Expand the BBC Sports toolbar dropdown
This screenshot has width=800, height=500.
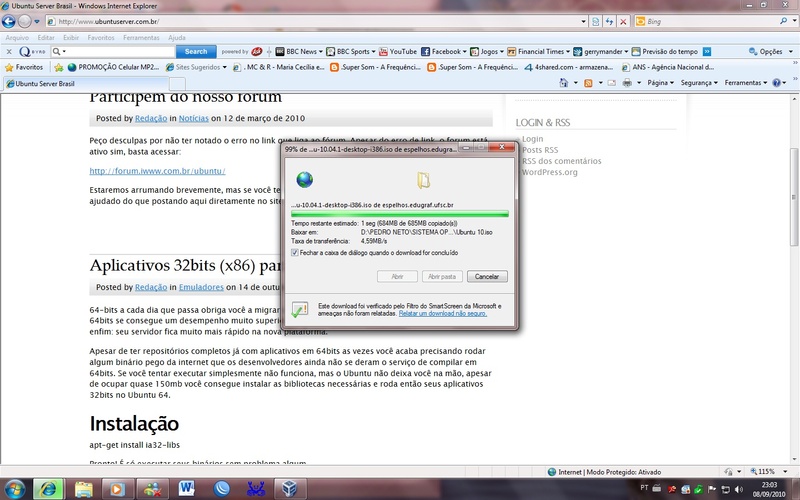pyautogui.click(x=373, y=52)
